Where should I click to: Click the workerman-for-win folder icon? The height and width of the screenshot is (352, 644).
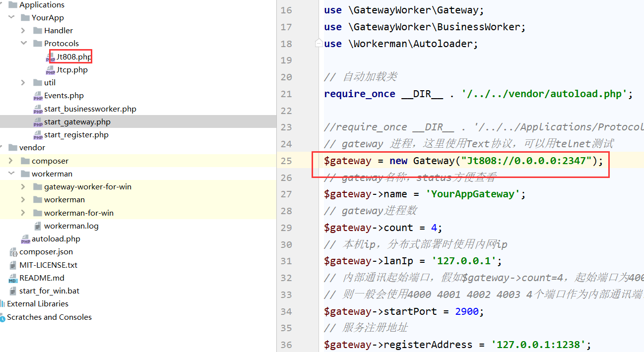pyautogui.click(x=38, y=213)
